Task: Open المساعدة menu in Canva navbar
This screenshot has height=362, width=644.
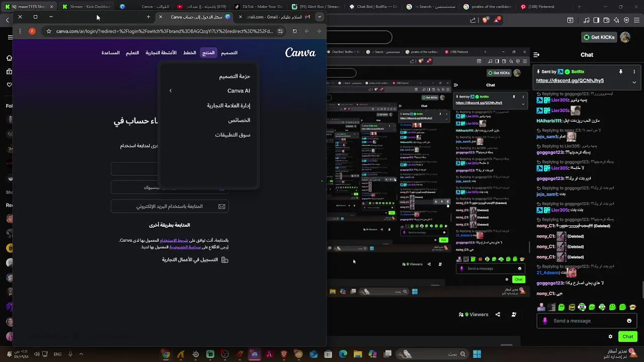Action: point(110,53)
